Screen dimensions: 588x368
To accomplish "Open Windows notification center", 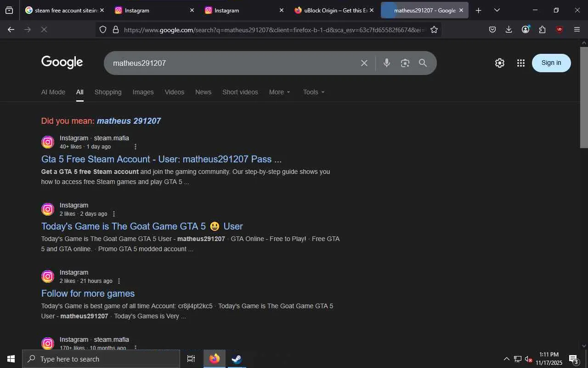I will pos(573,359).
